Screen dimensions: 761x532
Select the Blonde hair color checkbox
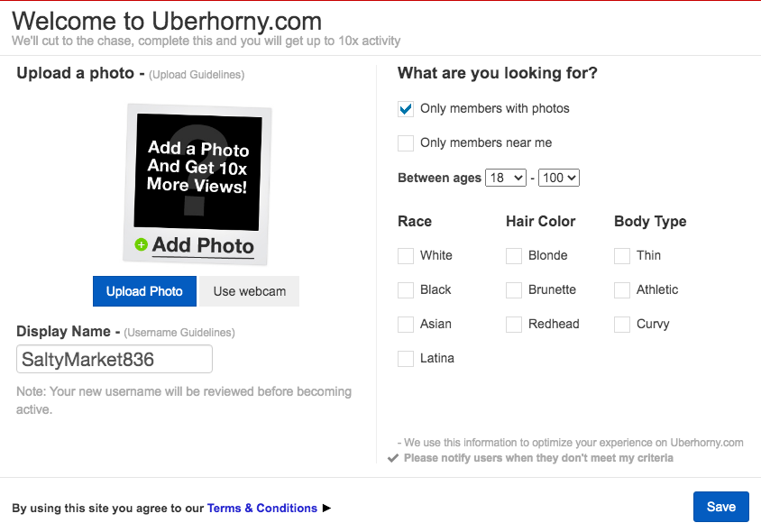(514, 256)
